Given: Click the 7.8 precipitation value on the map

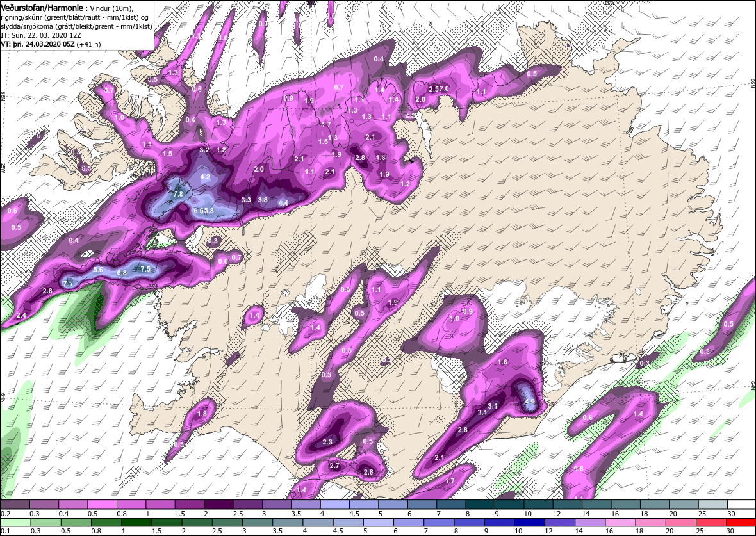Looking at the screenshot, I should tap(178, 194).
